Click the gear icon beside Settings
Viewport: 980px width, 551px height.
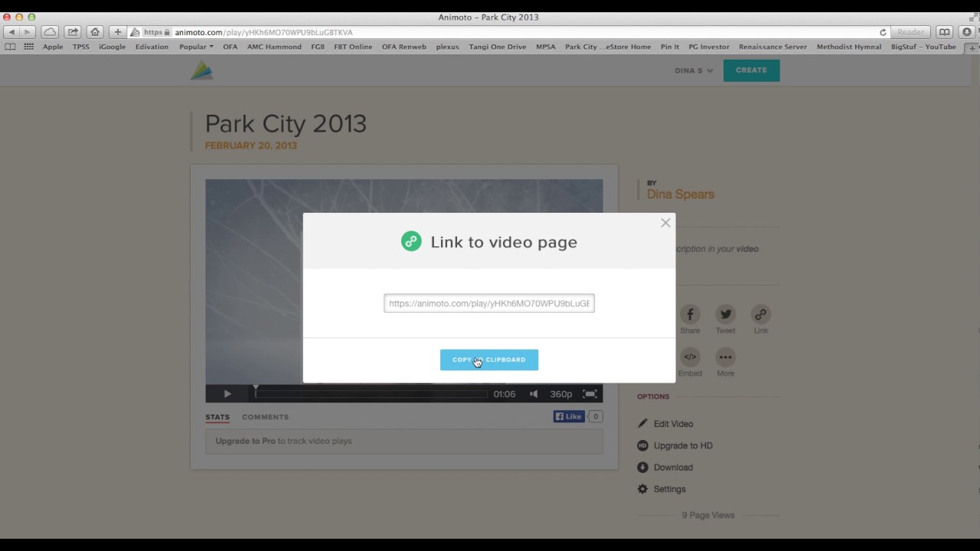[x=642, y=489]
